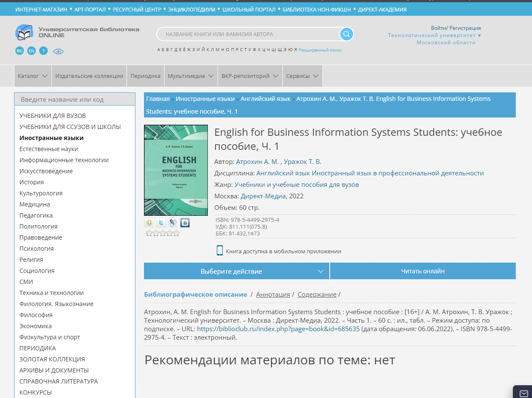
Task: Share the book on VKontakte
Action: (x=185, y=223)
